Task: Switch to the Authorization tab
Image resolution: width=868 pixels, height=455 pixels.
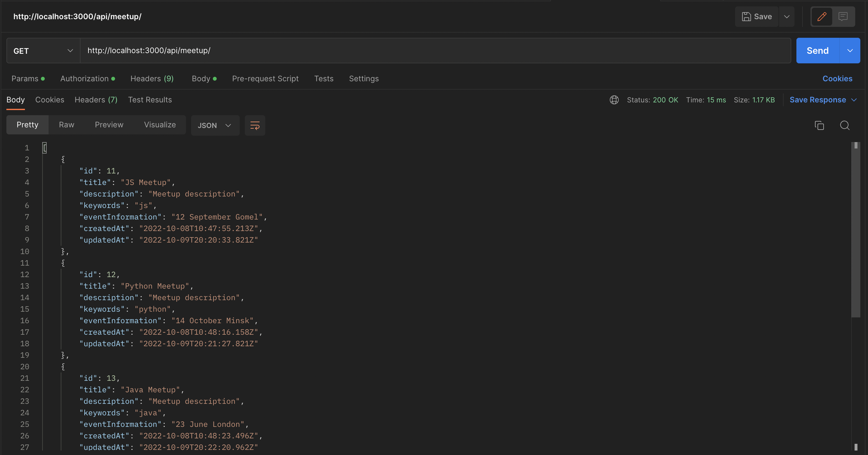Action: click(x=84, y=79)
